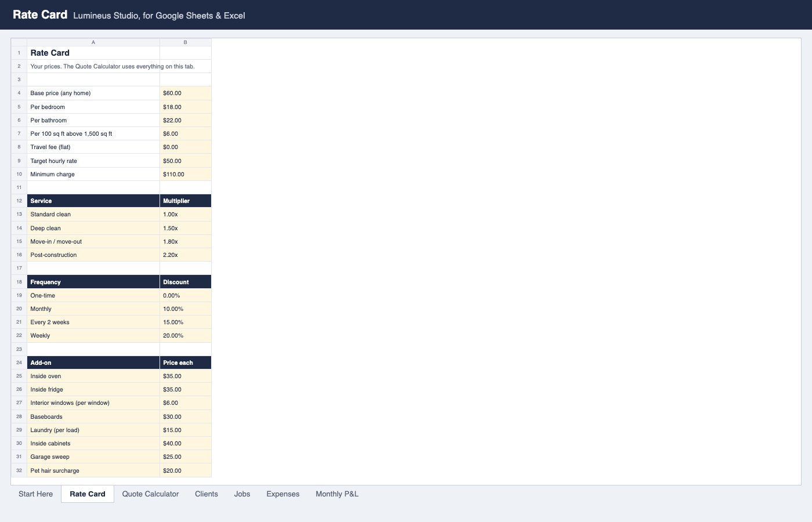The width and height of the screenshot is (812, 522).
Task: Select the Move-in / move-out service cell
Action: pos(93,241)
